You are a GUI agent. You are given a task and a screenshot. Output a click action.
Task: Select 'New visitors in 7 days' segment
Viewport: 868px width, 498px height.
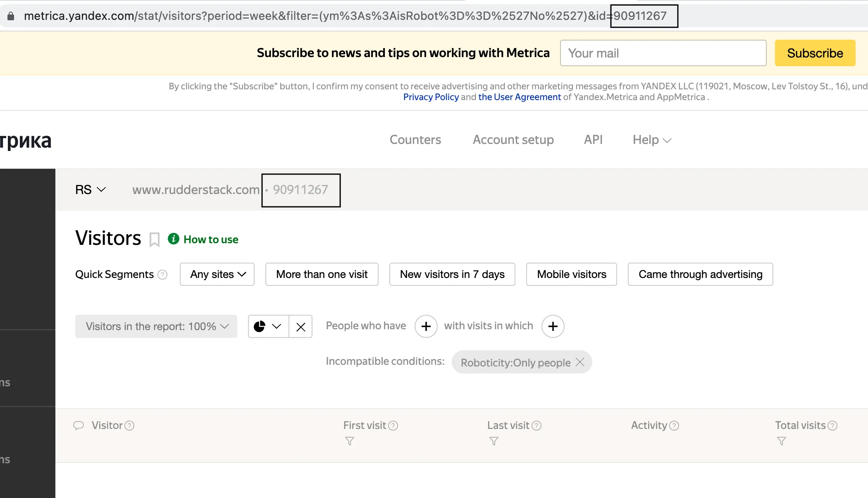(452, 274)
